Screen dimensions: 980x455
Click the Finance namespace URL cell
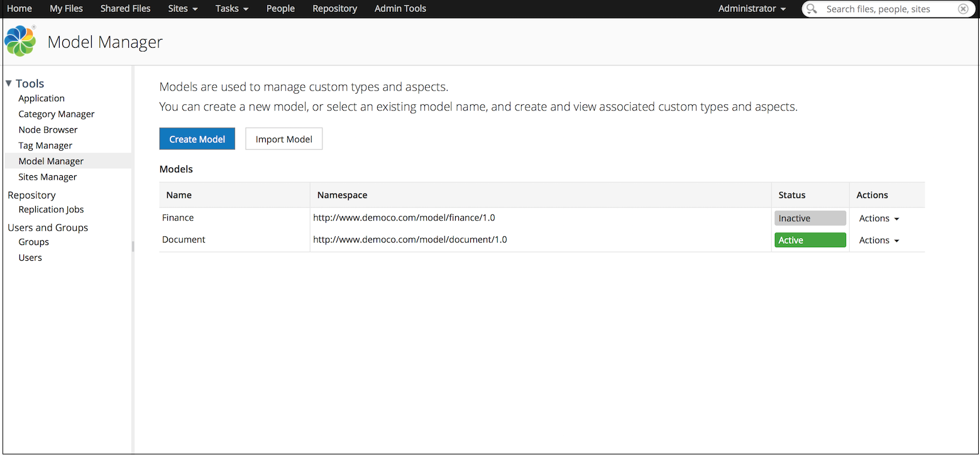point(404,218)
